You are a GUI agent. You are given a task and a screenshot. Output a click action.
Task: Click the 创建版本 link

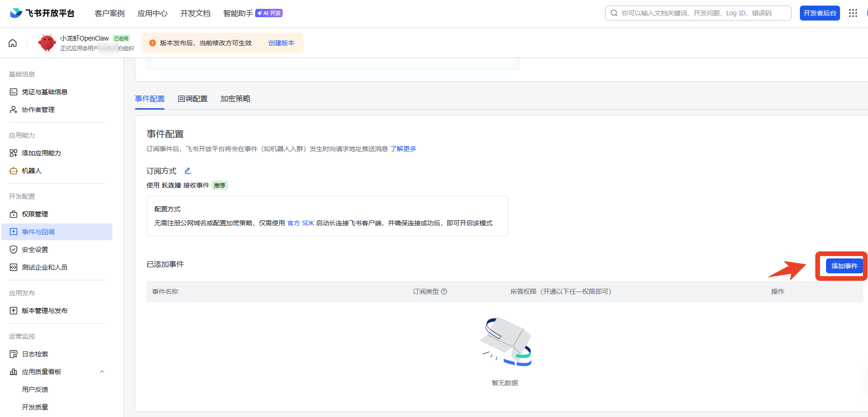(281, 43)
